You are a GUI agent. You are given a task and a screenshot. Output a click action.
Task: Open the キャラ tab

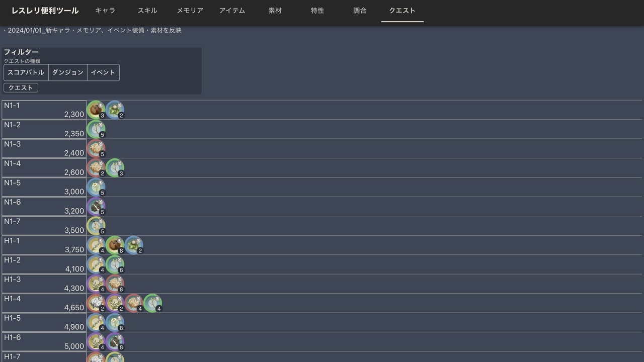(105, 11)
